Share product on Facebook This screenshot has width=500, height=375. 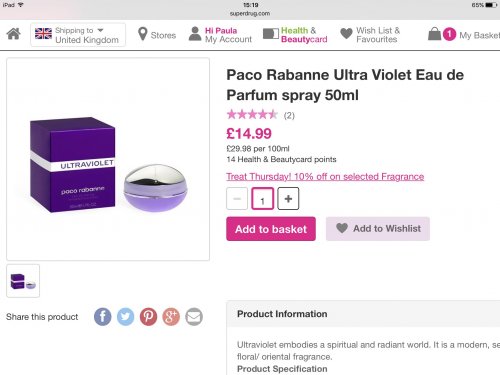click(103, 316)
